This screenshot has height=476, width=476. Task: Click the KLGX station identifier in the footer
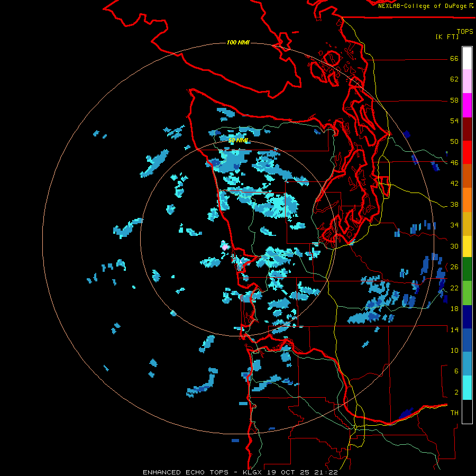coord(253,472)
